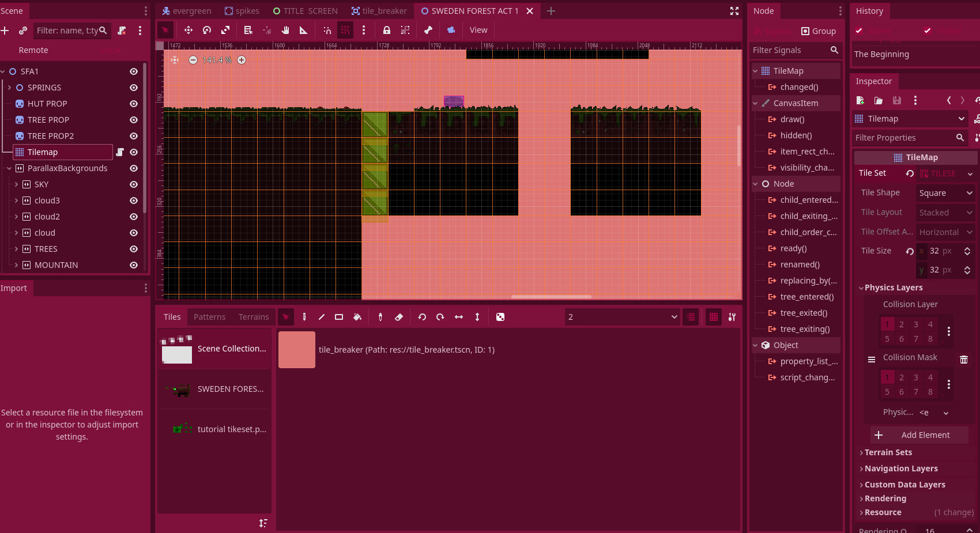The width and height of the screenshot is (980, 533).
Task: Collapse the ParallaxBackgrounds node
Action: pos(9,168)
